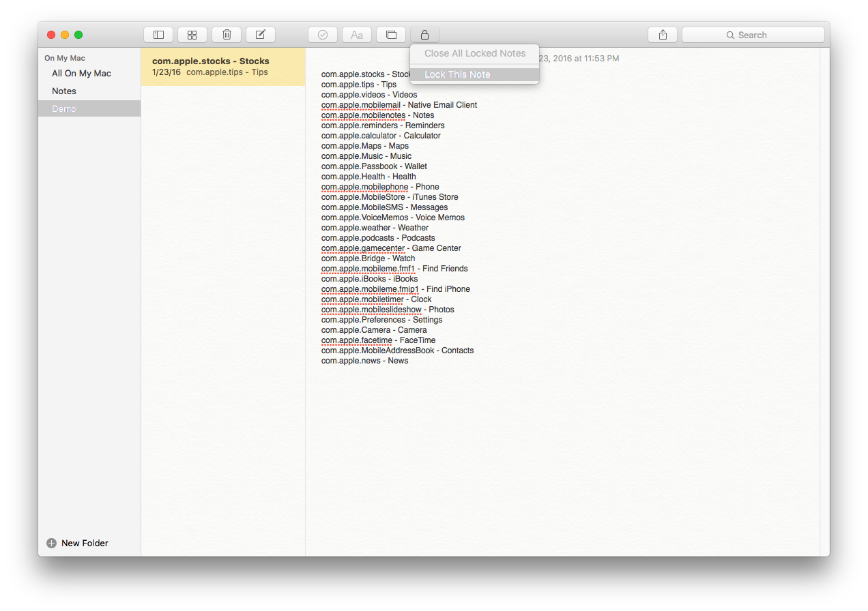Screen dimensions: 868x611
Task: Select the Demo folder
Action: pos(89,108)
